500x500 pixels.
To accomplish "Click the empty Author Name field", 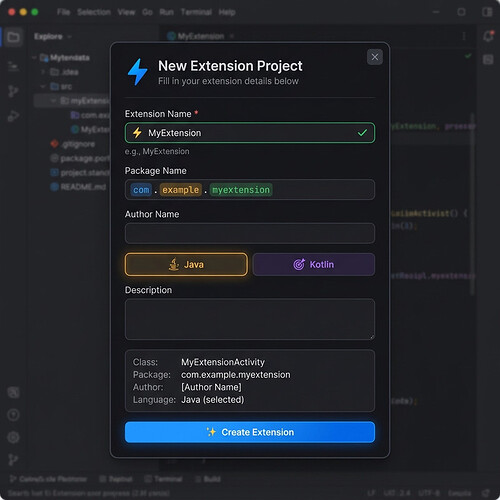I will point(250,233).
